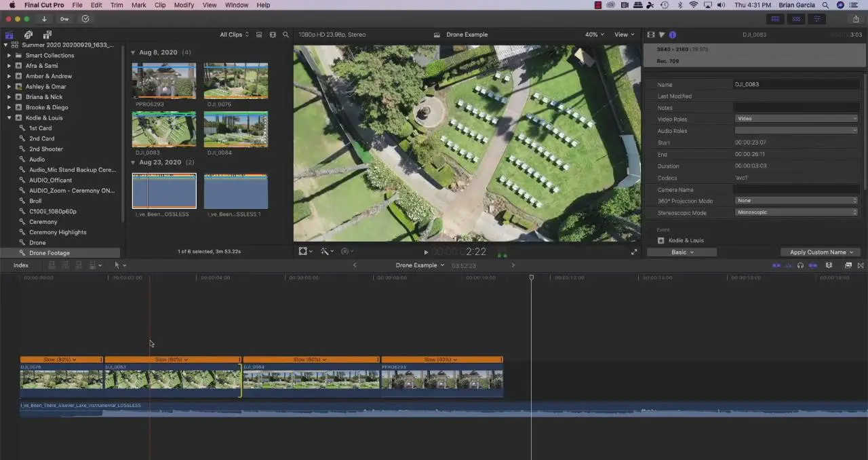Open the enhancement magic wand menu
Screen dimensions: 868x460
[x=327, y=252]
